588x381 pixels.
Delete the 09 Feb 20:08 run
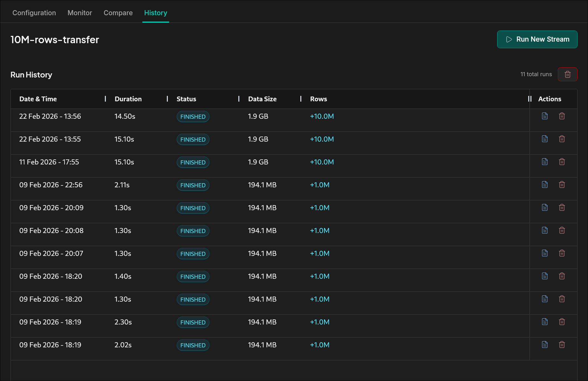point(562,230)
